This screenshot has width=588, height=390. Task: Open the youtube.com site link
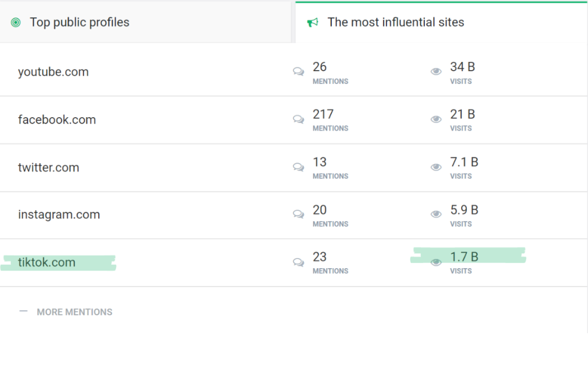click(53, 72)
